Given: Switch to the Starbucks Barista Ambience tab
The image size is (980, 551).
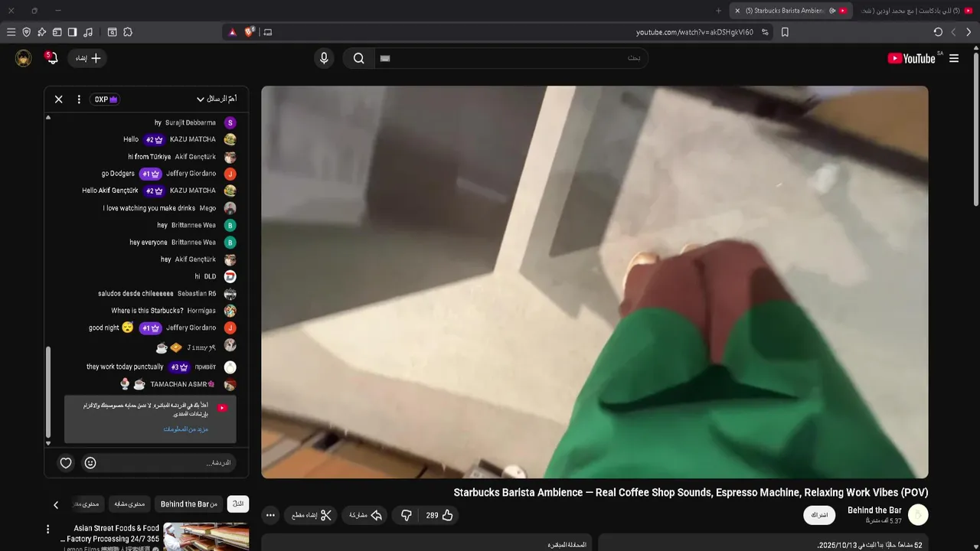Looking at the screenshot, I should (x=791, y=11).
